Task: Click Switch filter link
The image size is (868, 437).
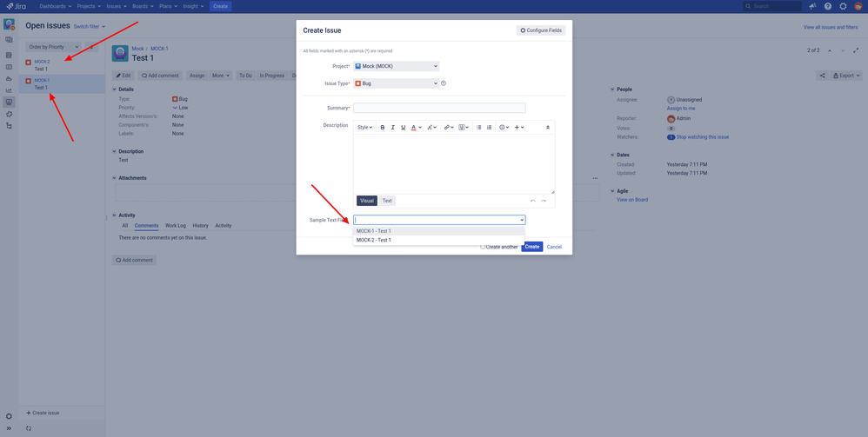Action: pos(89,27)
